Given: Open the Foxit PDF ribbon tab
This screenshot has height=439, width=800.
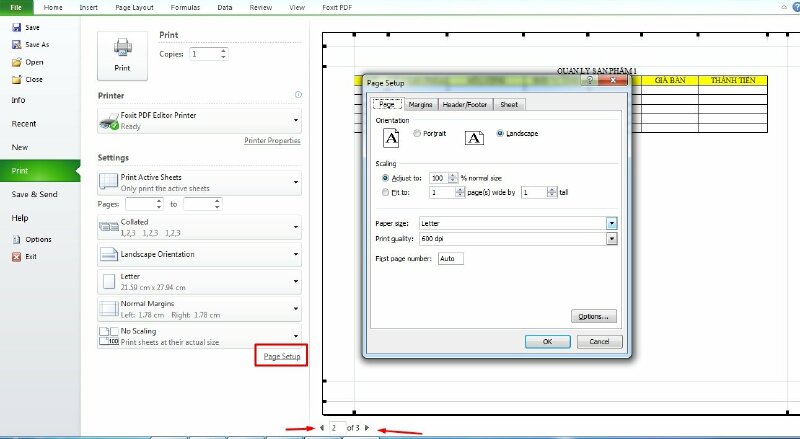Looking at the screenshot, I should (x=337, y=7).
